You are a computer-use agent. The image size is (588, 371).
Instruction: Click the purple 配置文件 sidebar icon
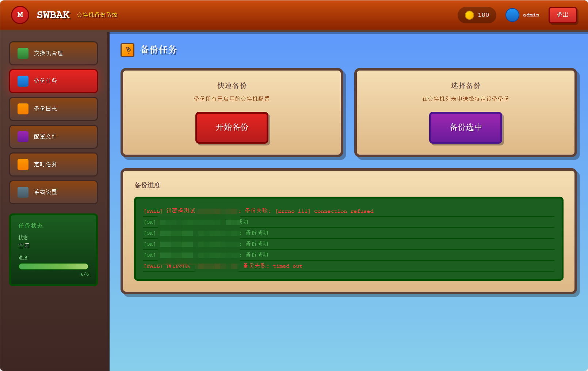23,137
